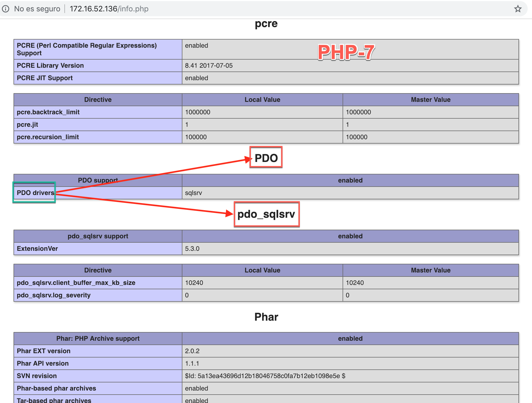Click the pcre.recursion_limit directive
This screenshot has height=403, width=532.
pyautogui.click(x=48, y=137)
